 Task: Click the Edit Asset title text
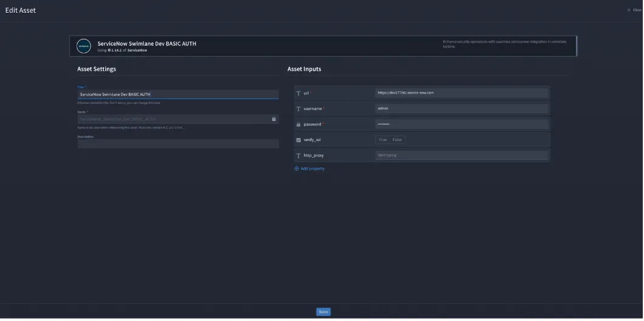coord(21,10)
